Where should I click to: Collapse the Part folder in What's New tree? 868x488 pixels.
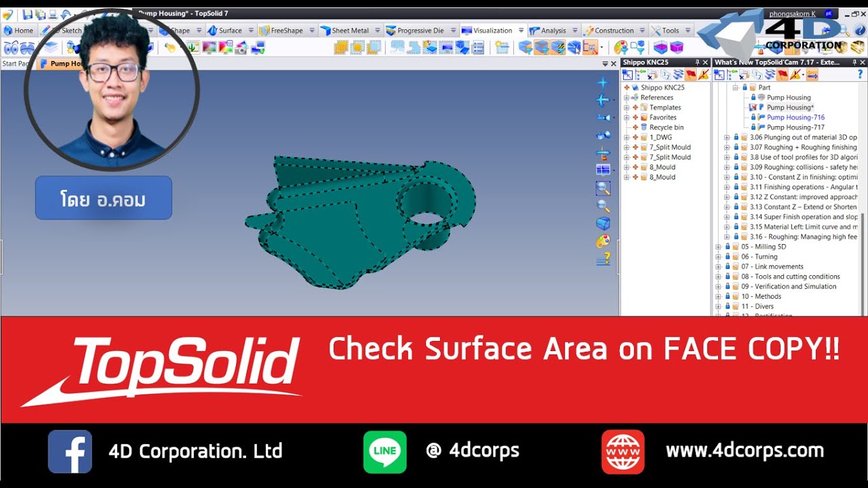(736, 87)
